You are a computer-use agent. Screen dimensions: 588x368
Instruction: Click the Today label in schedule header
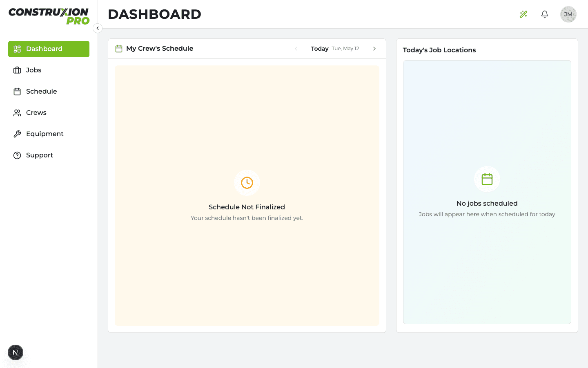(x=320, y=49)
